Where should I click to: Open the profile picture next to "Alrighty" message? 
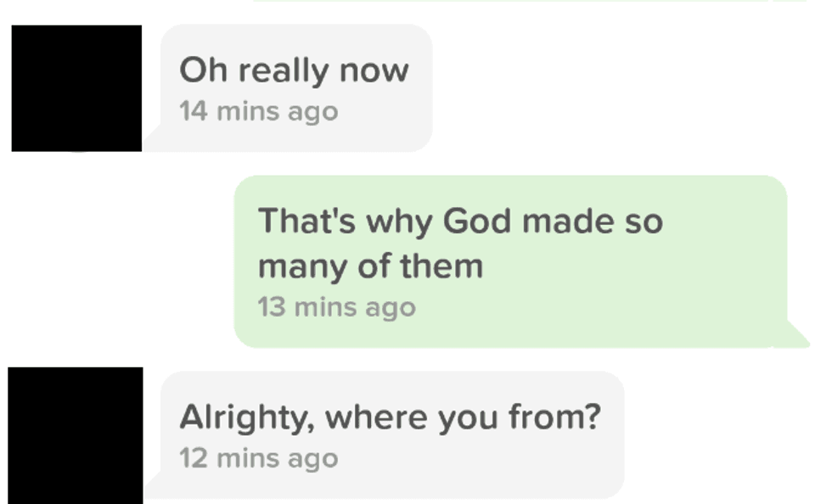[76, 435]
